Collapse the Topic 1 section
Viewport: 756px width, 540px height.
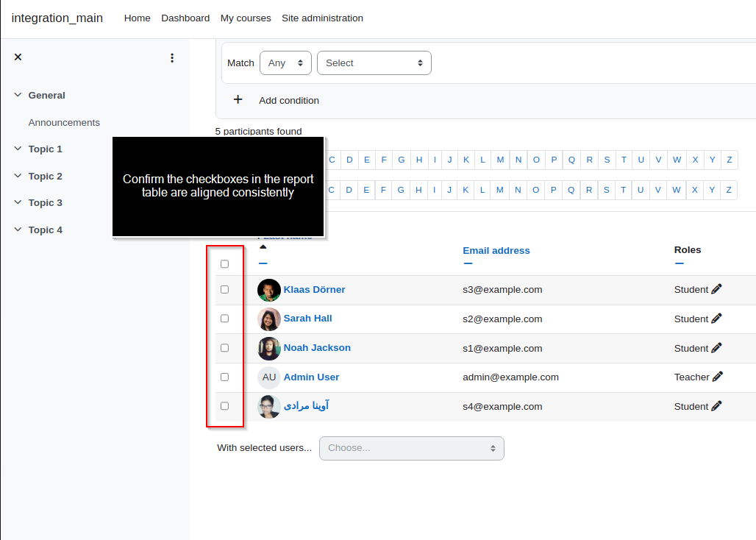click(18, 149)
